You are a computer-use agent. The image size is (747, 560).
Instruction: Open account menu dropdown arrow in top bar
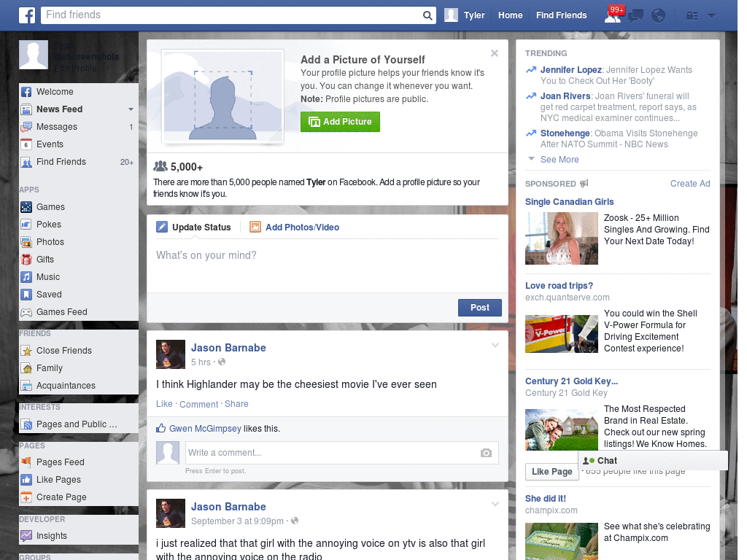point(712,16)
